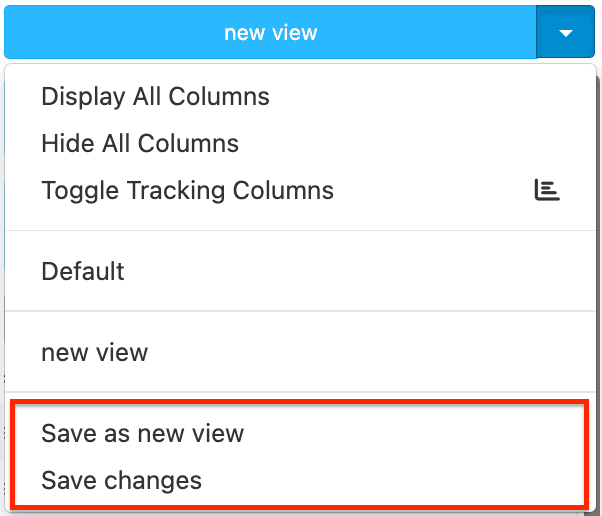This screenshot has width=602, height=516.
Task: Toggle Tracking Columns on or off
Action: coord(187,190)
